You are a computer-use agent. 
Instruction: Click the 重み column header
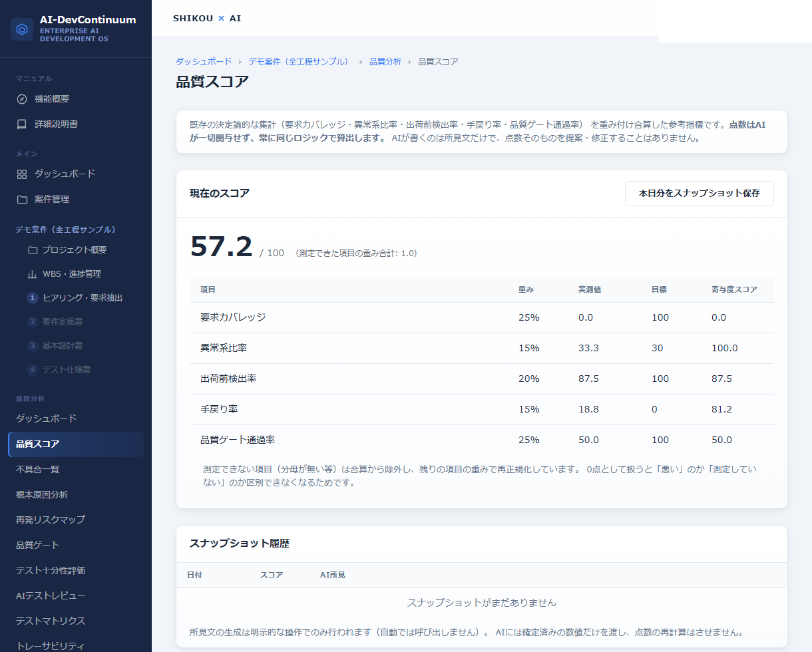[x=526, y=290]
